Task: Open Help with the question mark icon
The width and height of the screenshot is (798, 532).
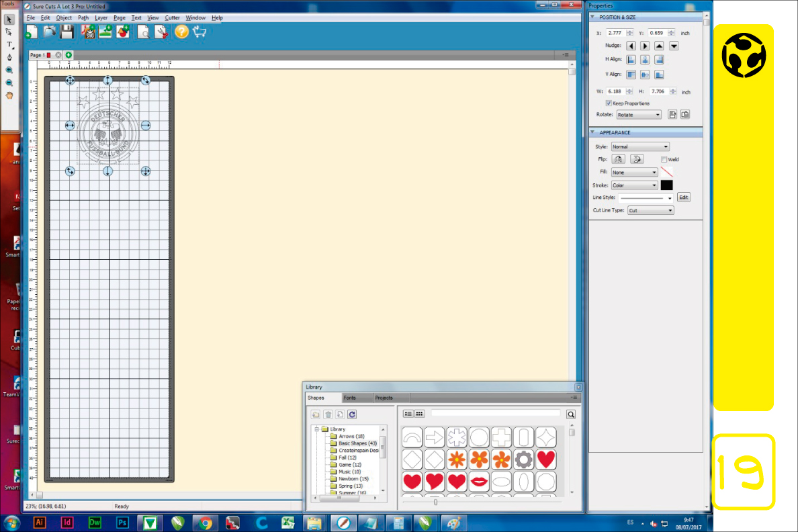Action: [181, 32]
